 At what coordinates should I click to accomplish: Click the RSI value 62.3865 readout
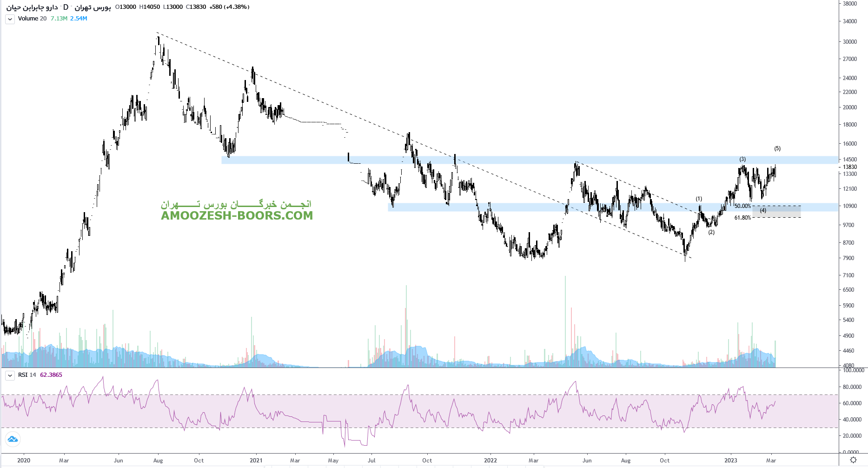click(51, 375)
